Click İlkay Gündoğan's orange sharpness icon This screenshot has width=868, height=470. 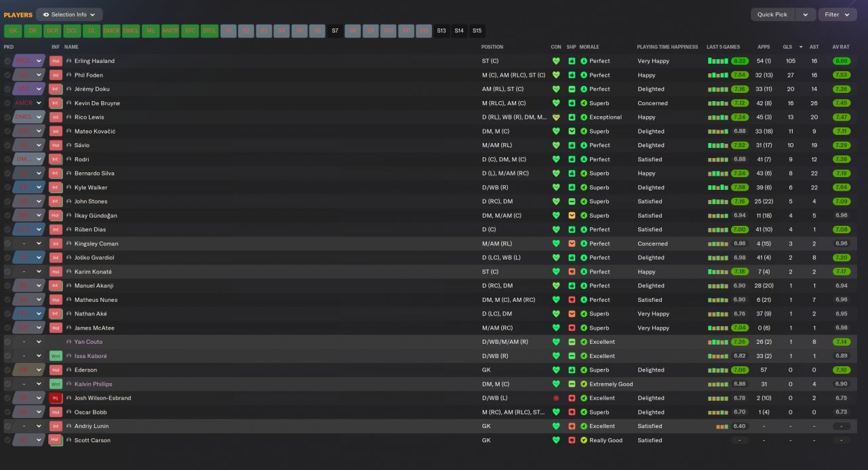(x=572, y=216)
